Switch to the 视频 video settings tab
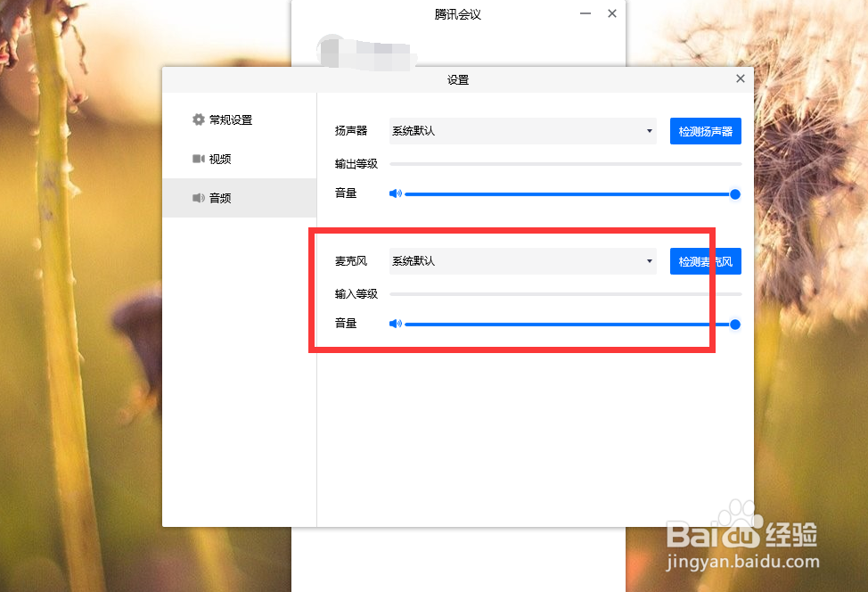868x592 pixels. (239, 159)
